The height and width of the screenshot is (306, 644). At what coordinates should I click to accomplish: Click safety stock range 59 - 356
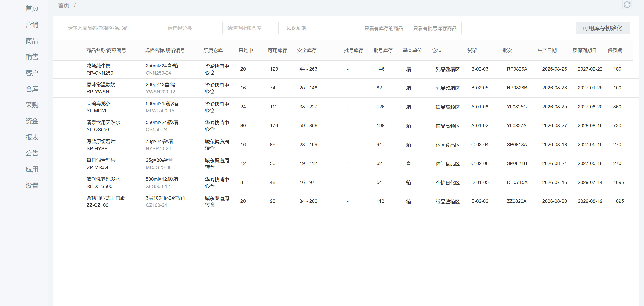[x=308, y=126]
